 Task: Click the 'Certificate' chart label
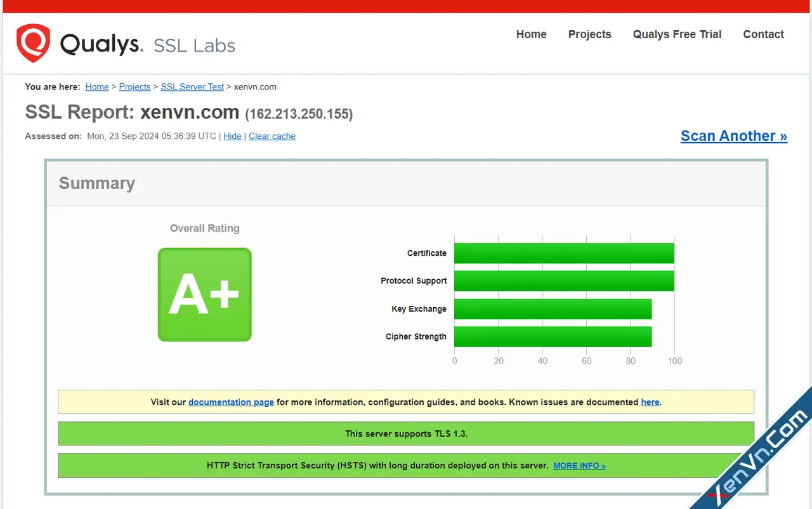(427, 253)
